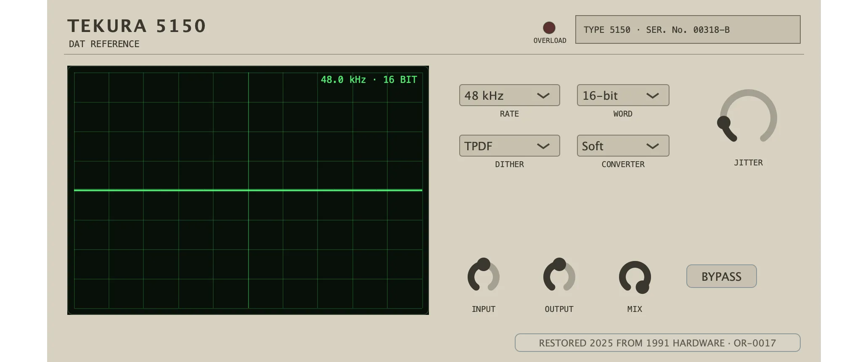
Task: Open the CONVERTER dropdown showing Soft
Action: tap(623, 146)
